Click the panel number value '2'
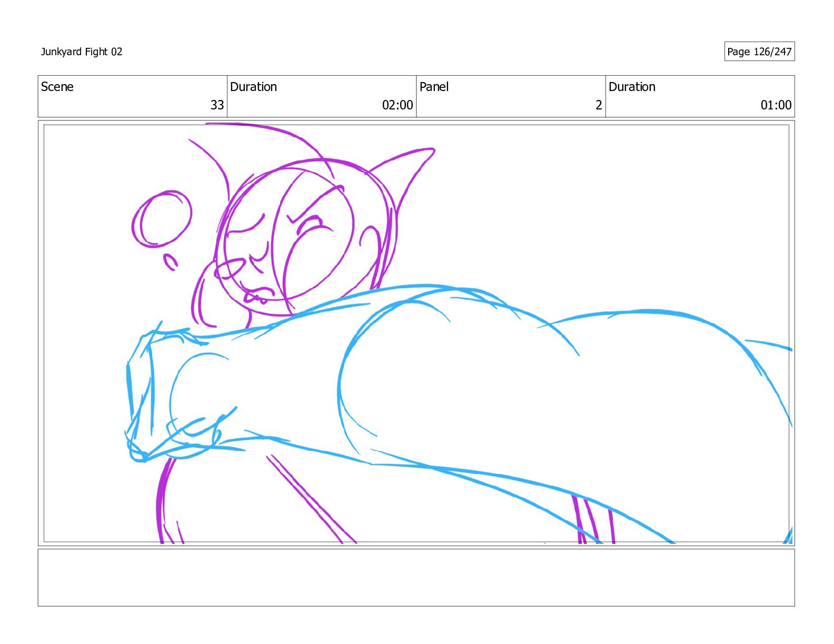The width and height of the screenshot is (834, 644). pos(599,105)
